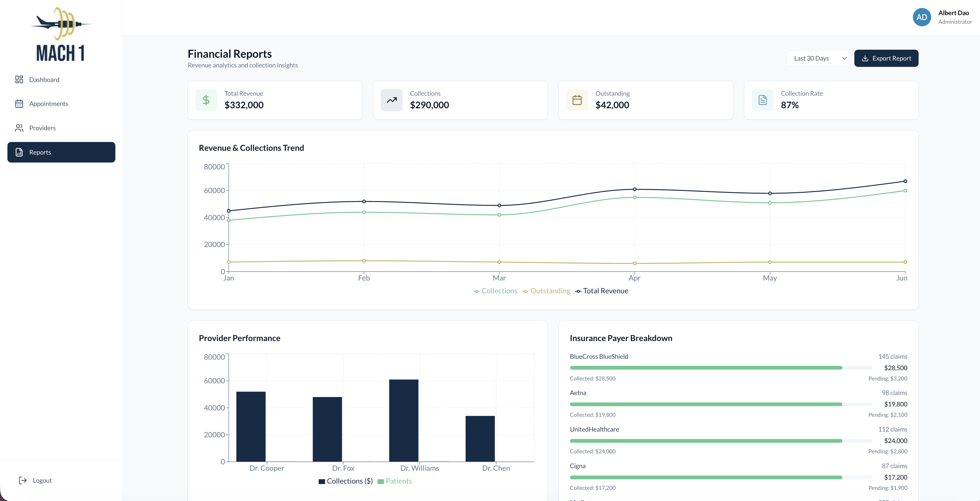Click the Total Revenue dollar icon
The height and width of the screenshot is (501, 980).
(x=206, y=100)
